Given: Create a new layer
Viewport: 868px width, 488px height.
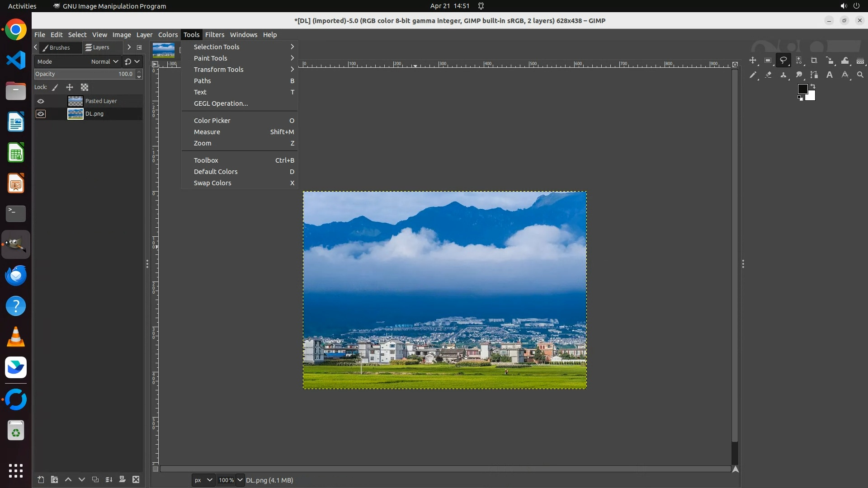Looking at the screenshot, I should [x=41, y=479].
